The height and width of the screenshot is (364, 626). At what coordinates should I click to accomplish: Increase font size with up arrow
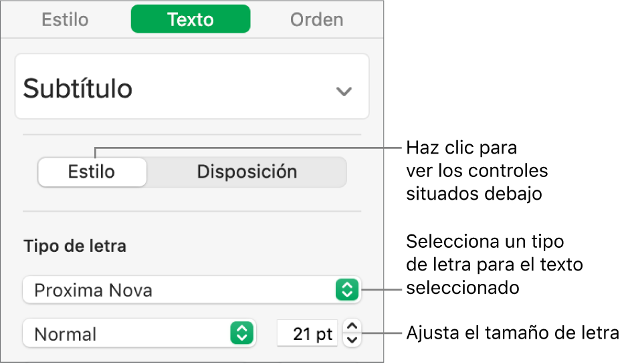coord(352,327)
